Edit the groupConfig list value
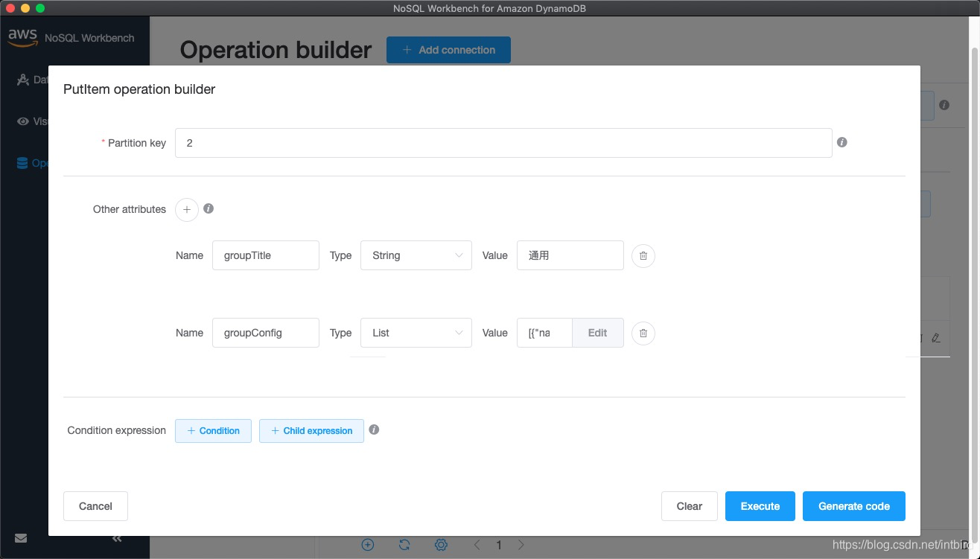The height and width of the screenshot is (559, 980). (598, 333)
